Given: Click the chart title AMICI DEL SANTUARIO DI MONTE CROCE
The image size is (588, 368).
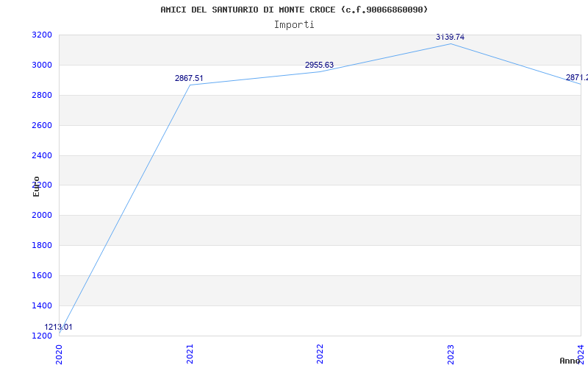Looking at the screenshot, I should coord(294,10).
